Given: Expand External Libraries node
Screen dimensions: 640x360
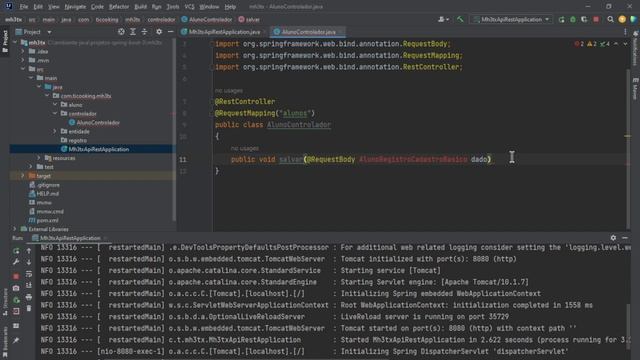Looking at the screenshot, I should [15, 229].
